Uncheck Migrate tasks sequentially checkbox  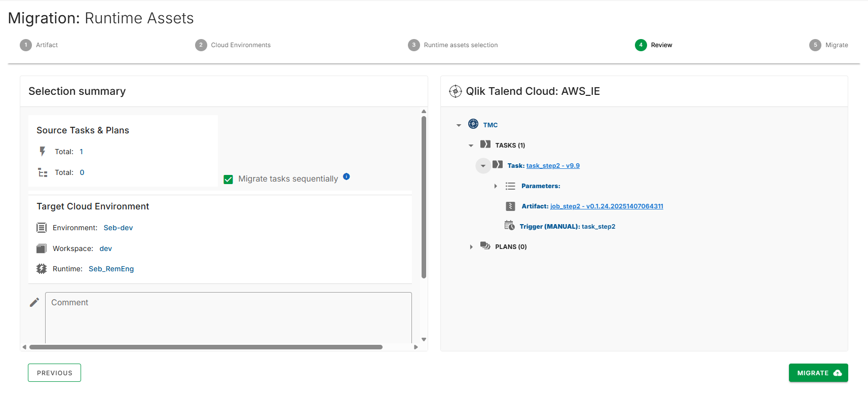(229, 180)
